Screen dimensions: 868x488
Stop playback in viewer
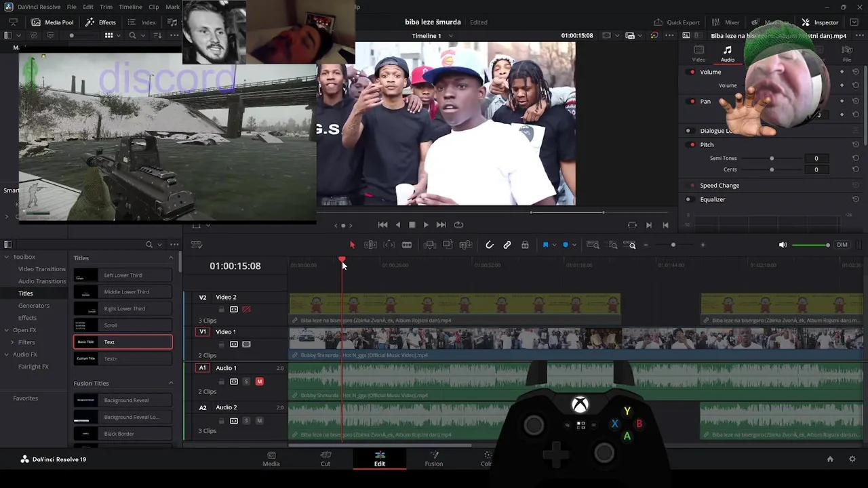(412, 225)
